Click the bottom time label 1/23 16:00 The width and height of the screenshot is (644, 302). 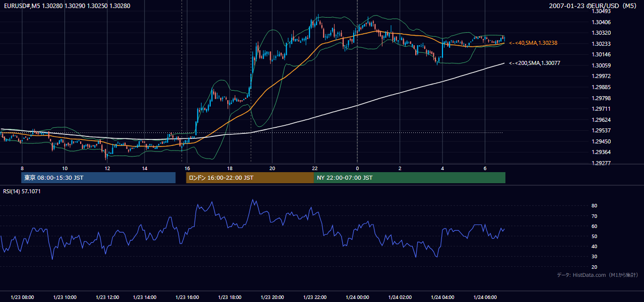(x=187, y=297)
